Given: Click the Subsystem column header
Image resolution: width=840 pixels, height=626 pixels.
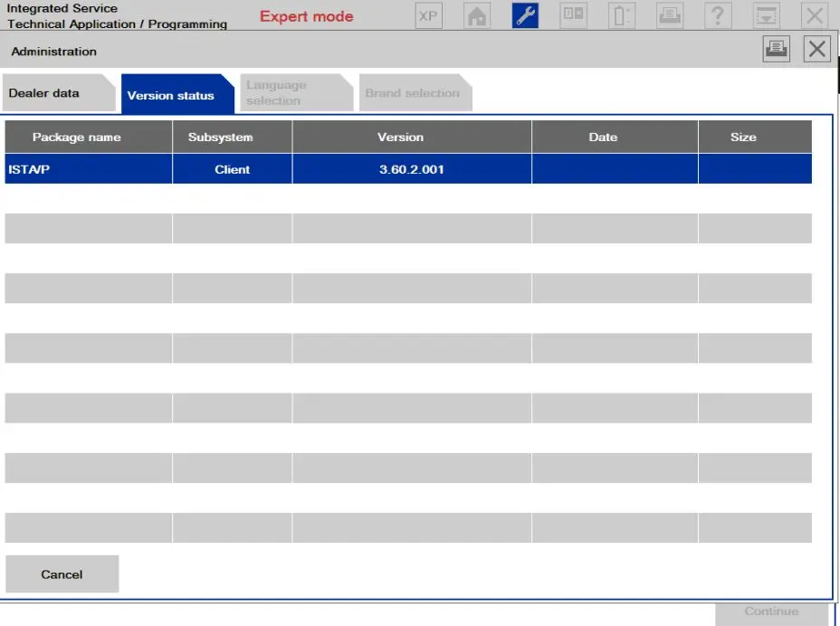Looking at the screenshot, I should [233, 138].
